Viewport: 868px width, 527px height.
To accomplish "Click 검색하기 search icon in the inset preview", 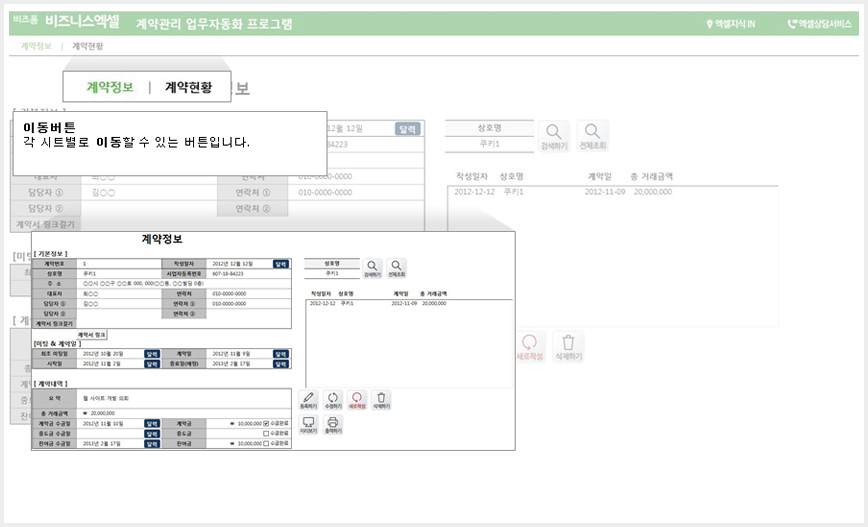I will [x=373, y=268].
